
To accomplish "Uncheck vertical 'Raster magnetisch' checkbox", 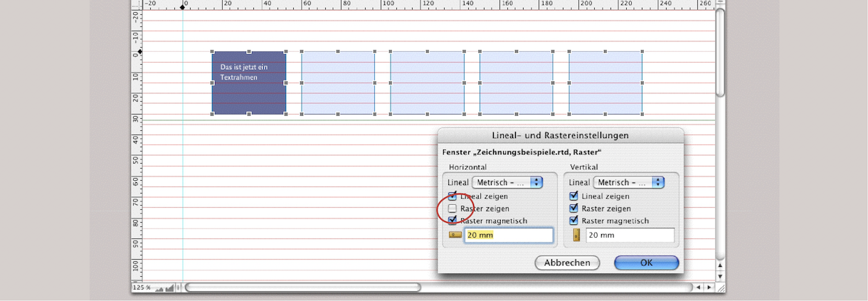I will pos(574,221).
